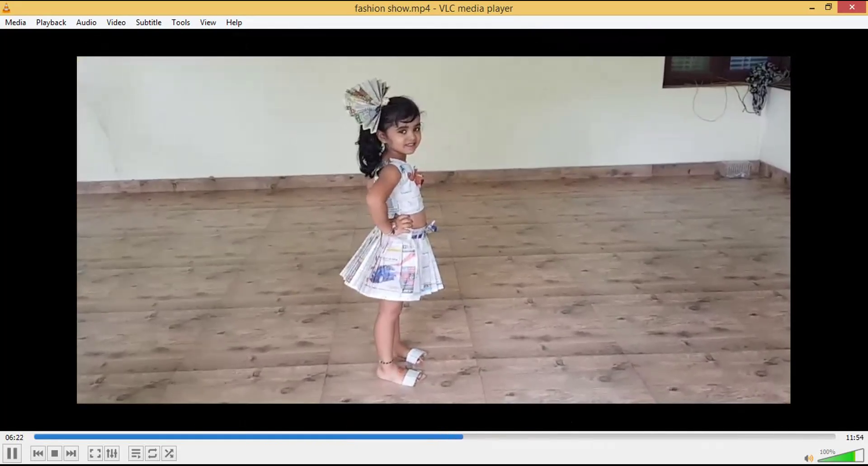This screenshot has width=868, height=466.
Task: Toggle the total time 11:54 display
Action: (854, 437)
